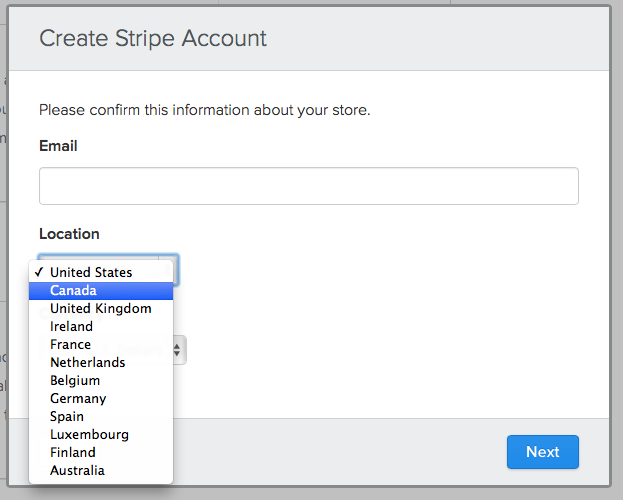The image size is (623, 500).
Task: Select United States in the location list
Action: (x=101, y=272)
